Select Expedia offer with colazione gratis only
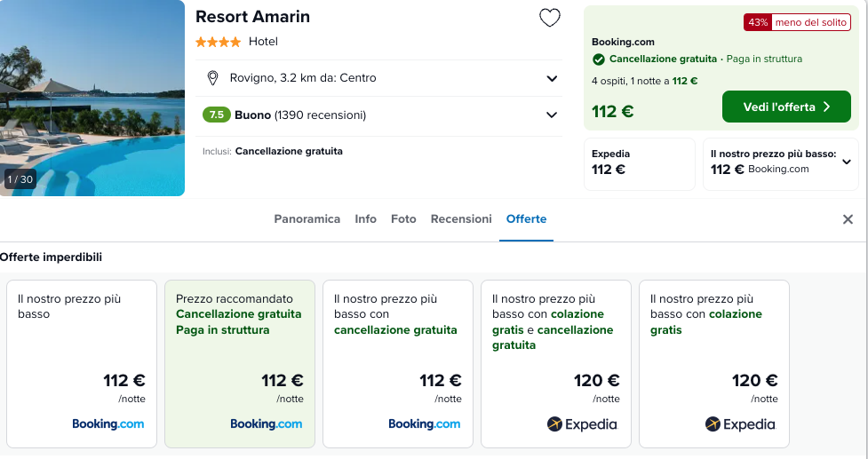Image resolution: width=868 pixels, height=459 pixels. tap(714, 364)
